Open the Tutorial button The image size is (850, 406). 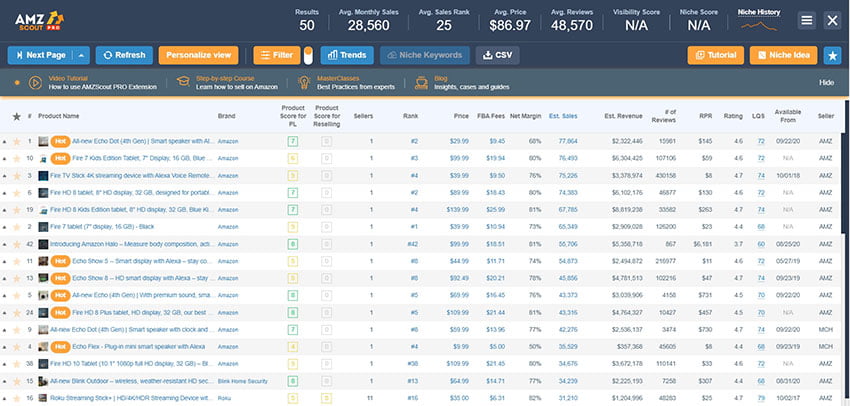point(716,55)
